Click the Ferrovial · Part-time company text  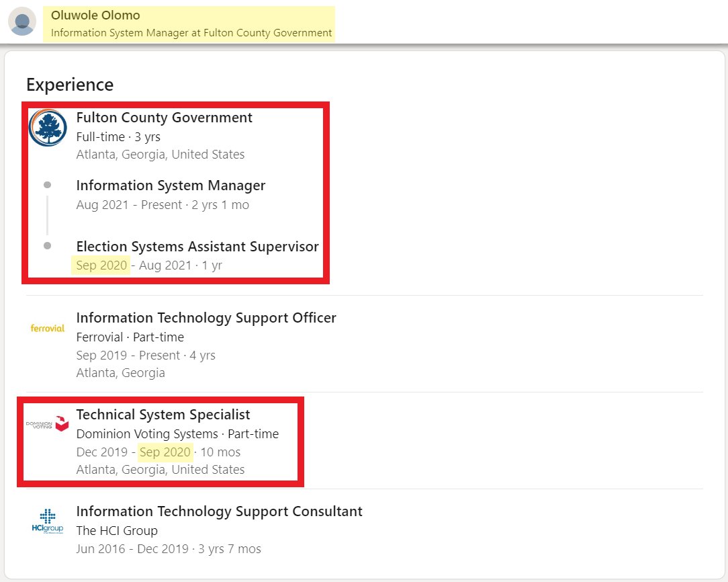[x=130, y=337]
